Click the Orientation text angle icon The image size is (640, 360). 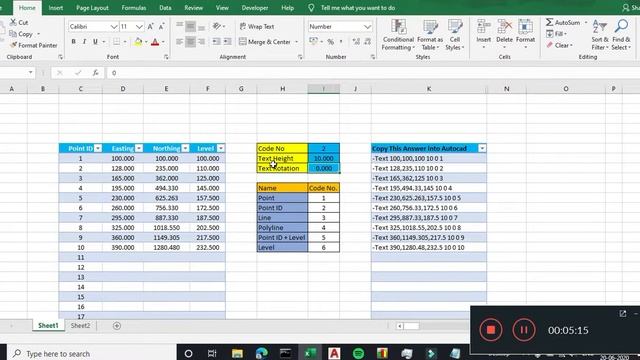click(217, 27)
